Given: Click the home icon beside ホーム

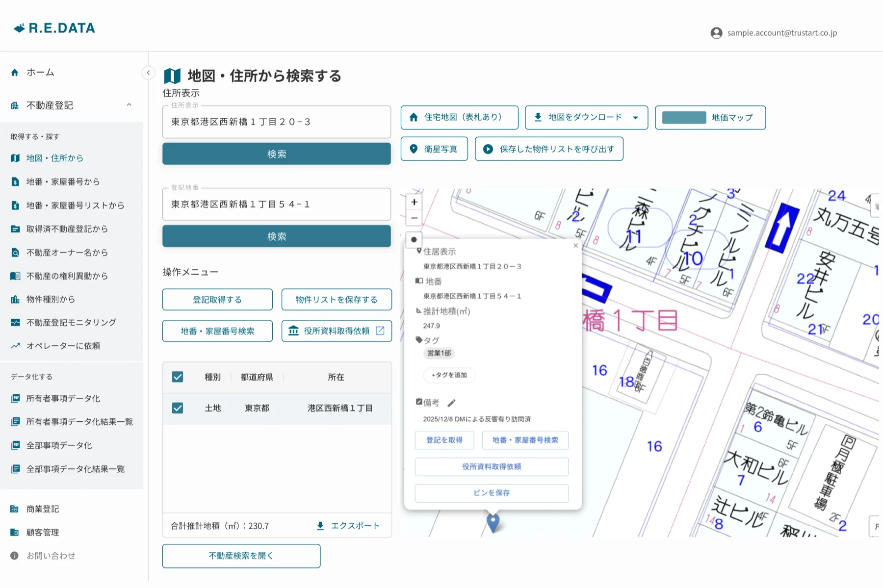Looking at the screenshot, I should (15, 73).
